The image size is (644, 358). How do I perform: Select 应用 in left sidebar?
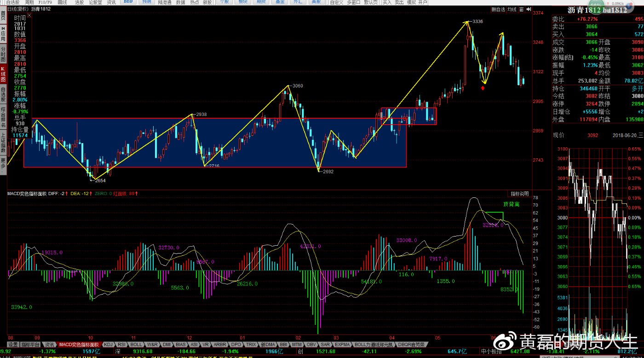(3, 34)
